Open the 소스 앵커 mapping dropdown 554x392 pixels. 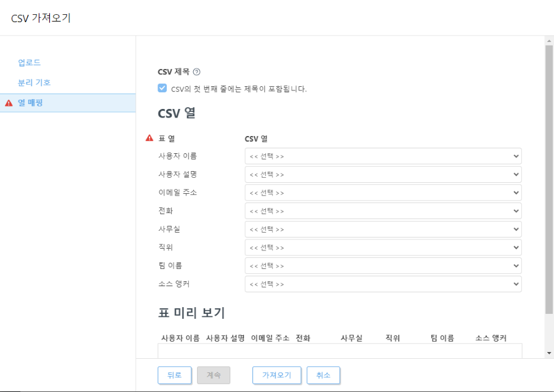(x=383, y=284)
